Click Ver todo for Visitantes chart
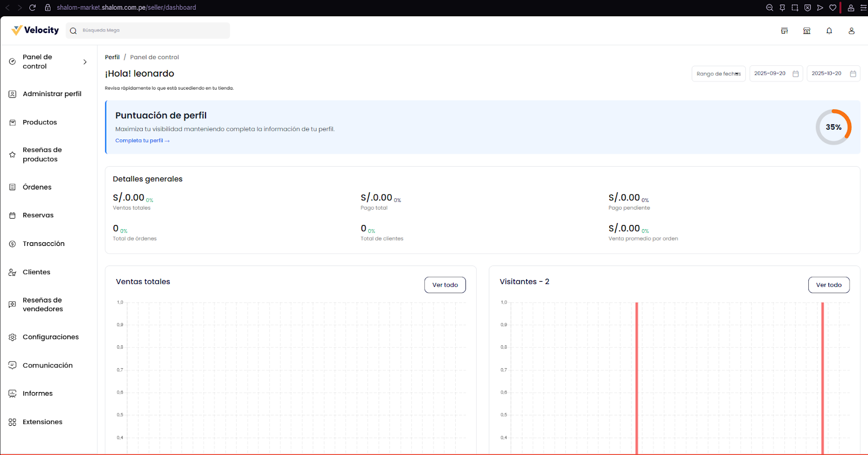This screenshot has width=868, height=455. [828, 285]
